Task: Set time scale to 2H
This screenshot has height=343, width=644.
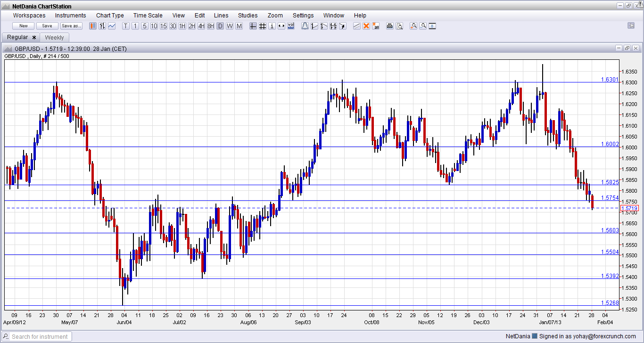Action: click(x=192, y=26)
